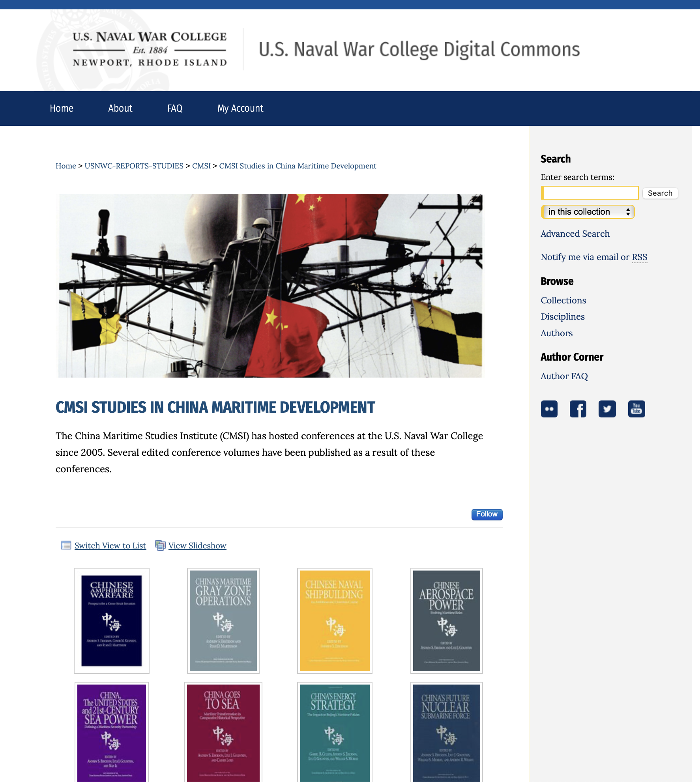Click CMSI breadcrumb link
This screenshot has height=782, width=700.
click(201, 166)
